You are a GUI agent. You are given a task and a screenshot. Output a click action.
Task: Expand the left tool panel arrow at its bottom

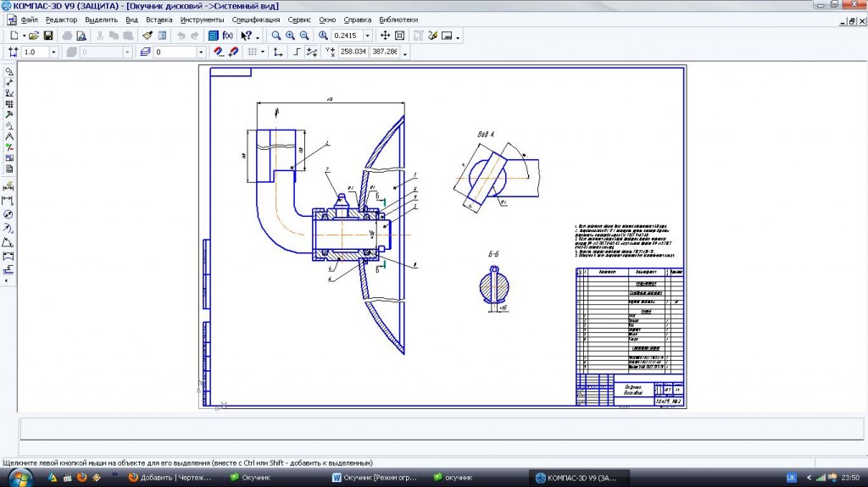[7, 281]
